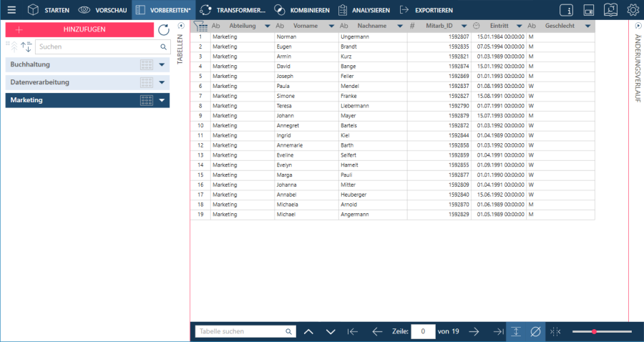Jump to the last row arrow

pyautogui.click(x=498, y=331)
